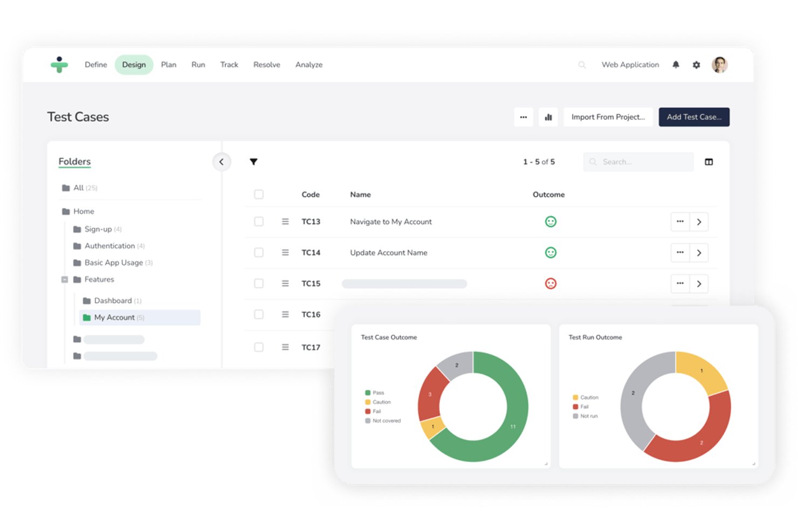Click the green plus app logo

[59, 65]
